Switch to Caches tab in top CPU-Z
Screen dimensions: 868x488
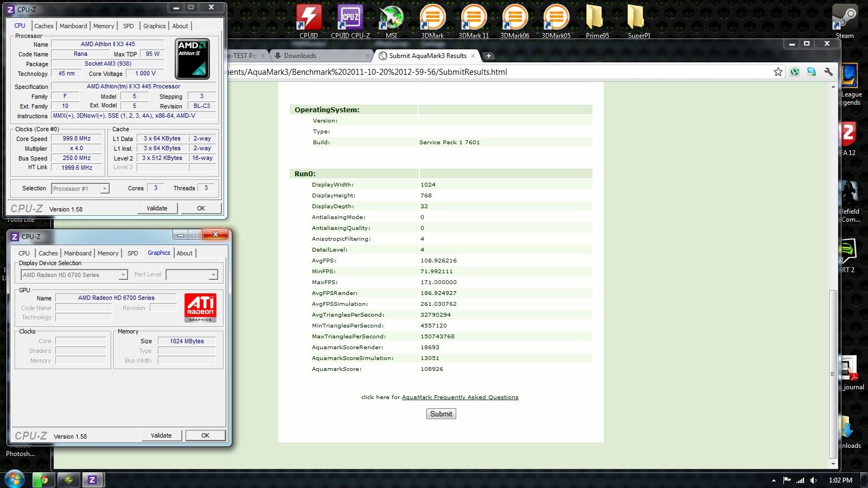pyautogui.click(x=44, y=26)
